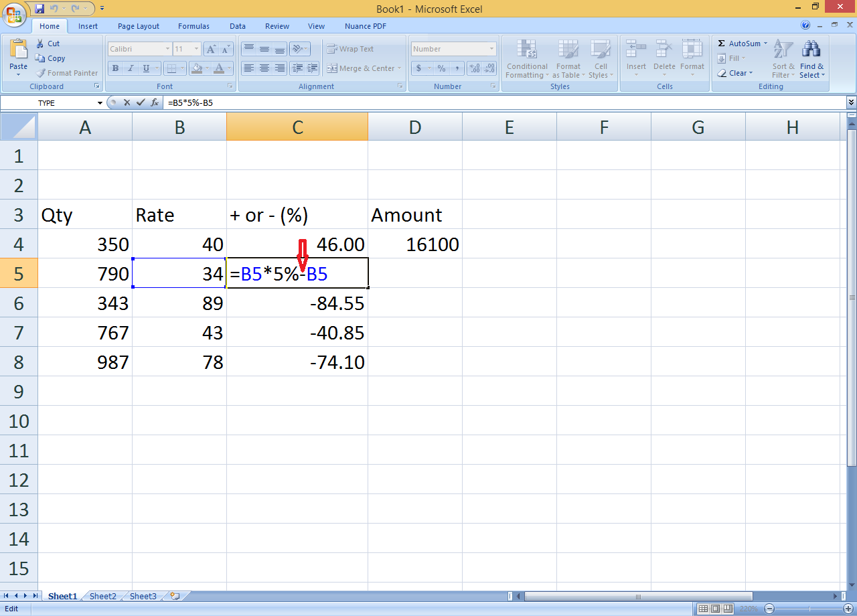Open Clipboard group dialog launcher

[x=97, y=86]
